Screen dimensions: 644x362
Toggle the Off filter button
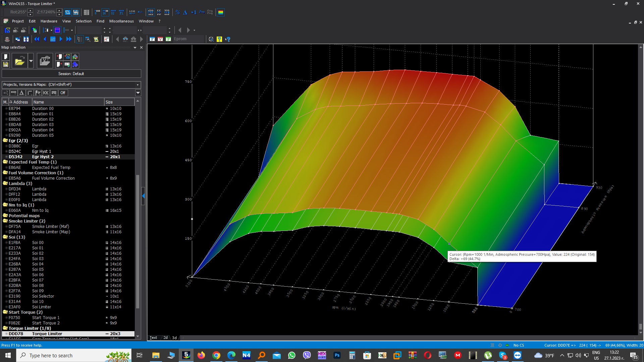pyautogui.click(x=63, y=93)
